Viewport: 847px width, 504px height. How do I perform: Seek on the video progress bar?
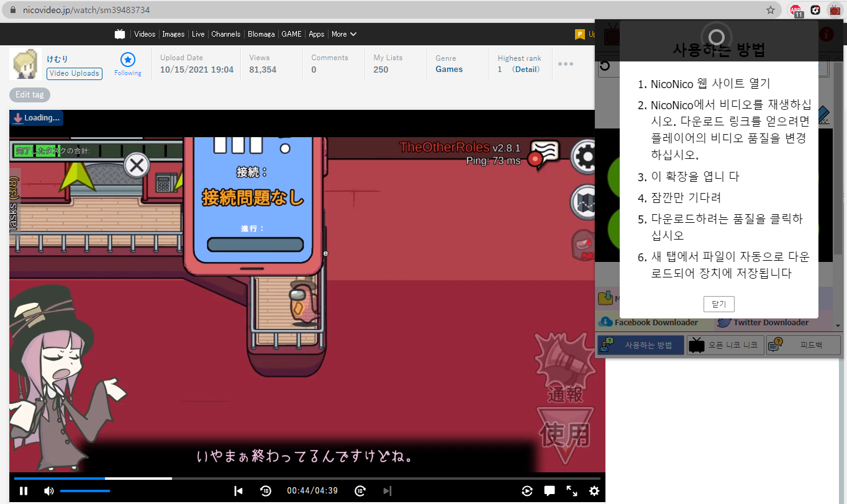307,479
